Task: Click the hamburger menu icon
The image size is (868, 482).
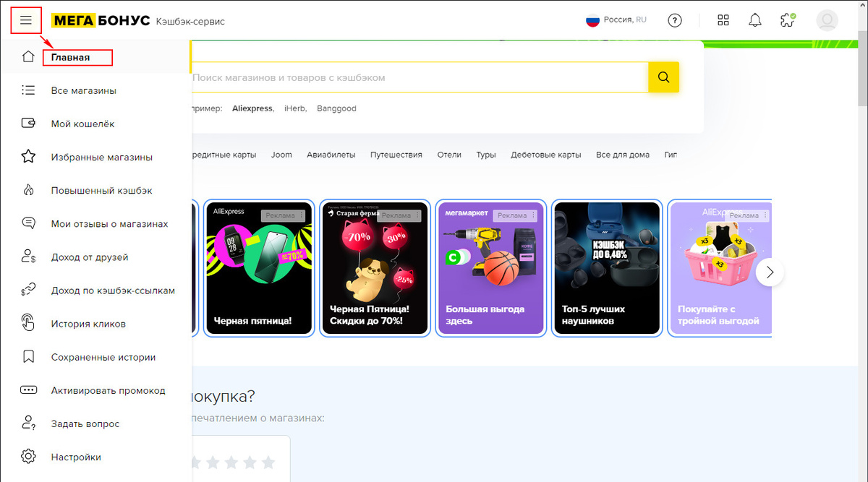Action: (26, 20)
